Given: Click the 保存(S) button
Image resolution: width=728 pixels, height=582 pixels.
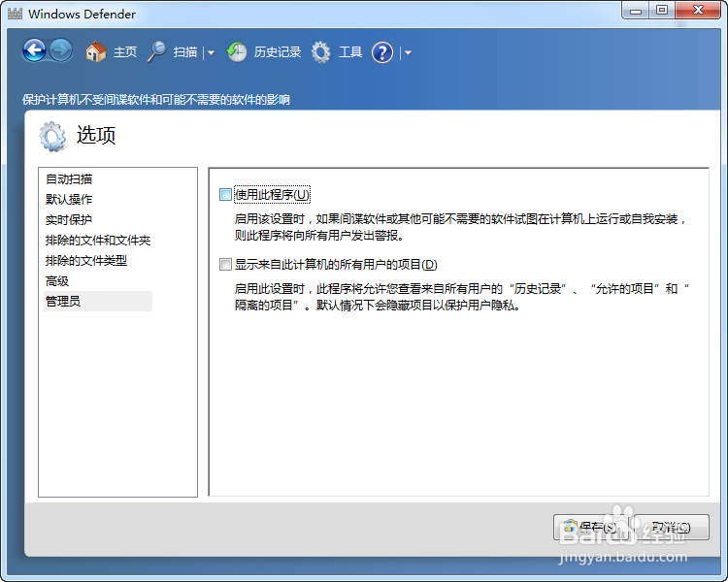Looking at the screenshot, I should [590, 528].
